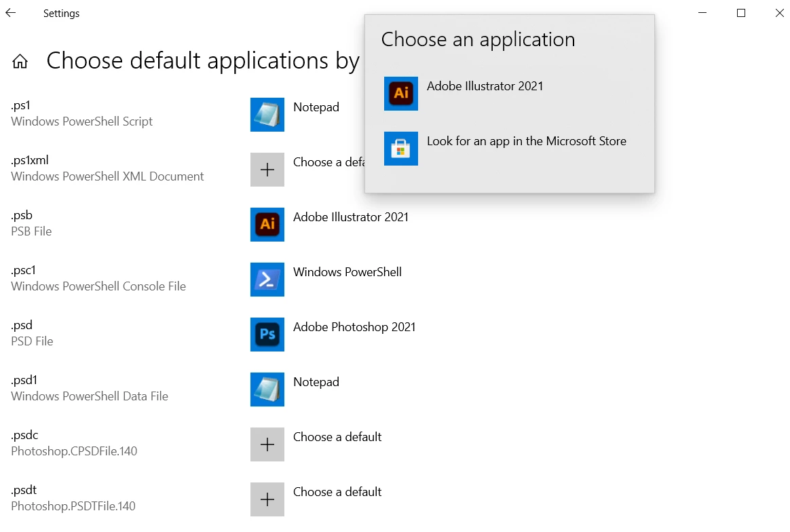Click Windows PowerShell default app label

click(347, 272)
